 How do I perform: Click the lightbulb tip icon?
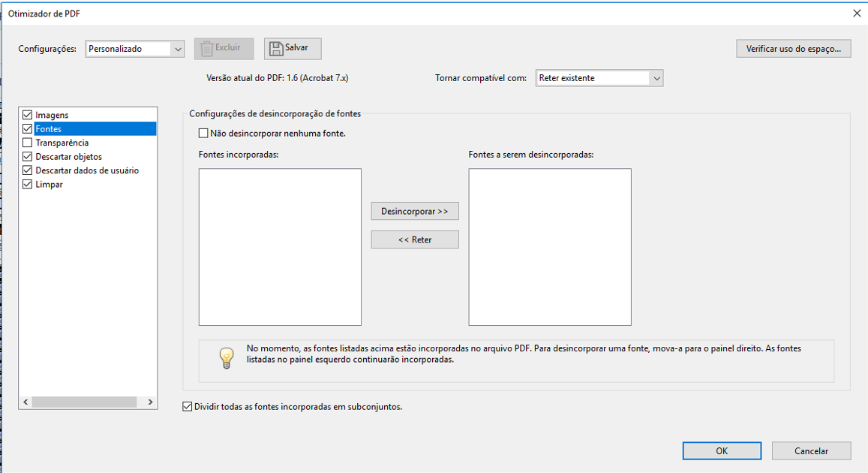click(x=227, y=358)
